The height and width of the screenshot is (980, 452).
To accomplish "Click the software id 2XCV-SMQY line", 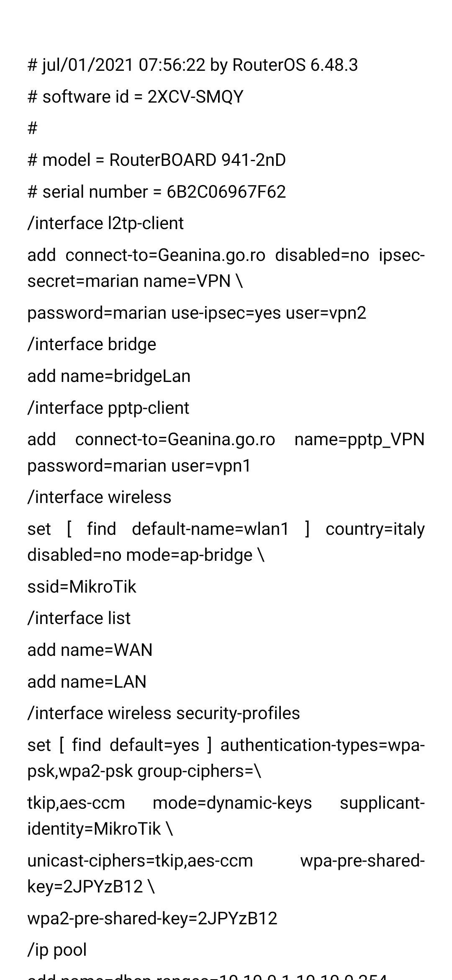I will pyautogui.click(x=135, y=97).
